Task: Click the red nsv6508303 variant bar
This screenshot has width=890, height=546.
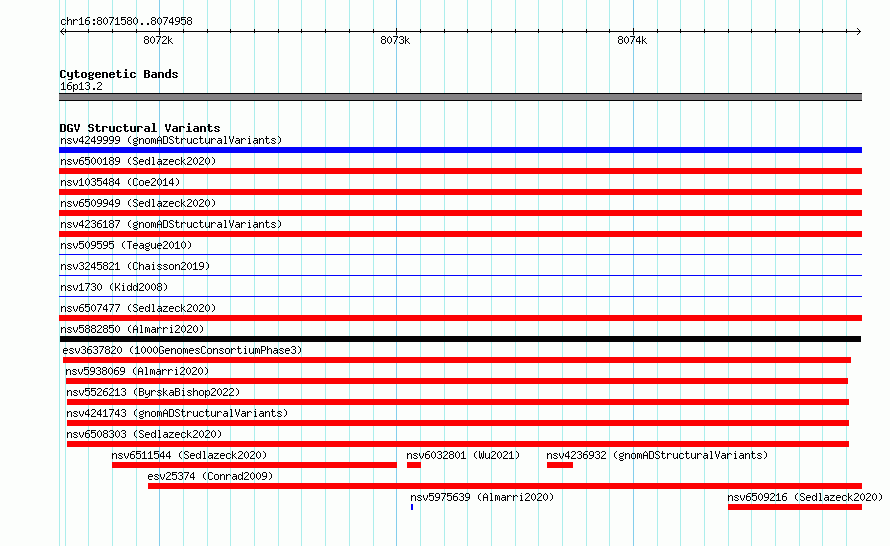Action: click(x=458, y=444)
